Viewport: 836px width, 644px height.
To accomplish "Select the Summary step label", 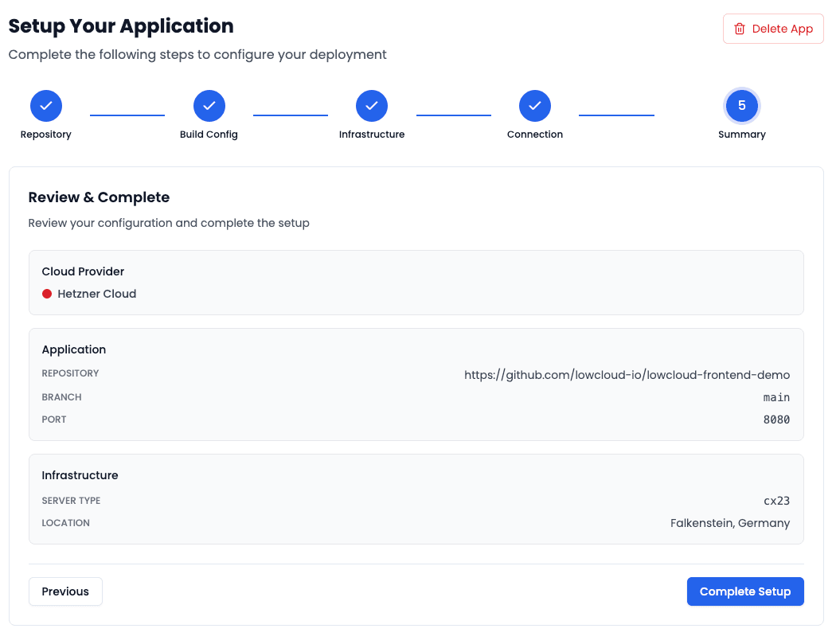I will [741, 134].
